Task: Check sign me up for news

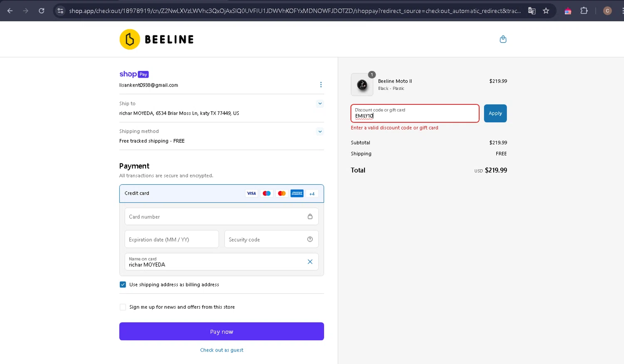Action: (x=123, y=307)
